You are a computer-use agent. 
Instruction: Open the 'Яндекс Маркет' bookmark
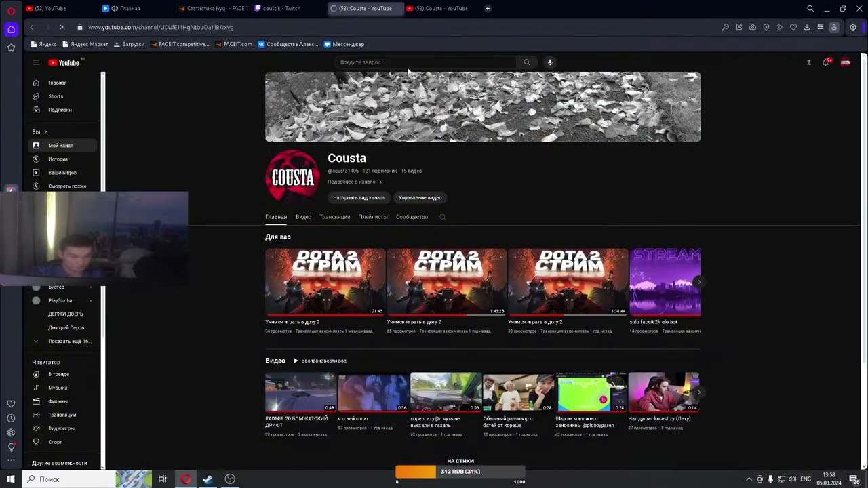[x=85, y=44]
